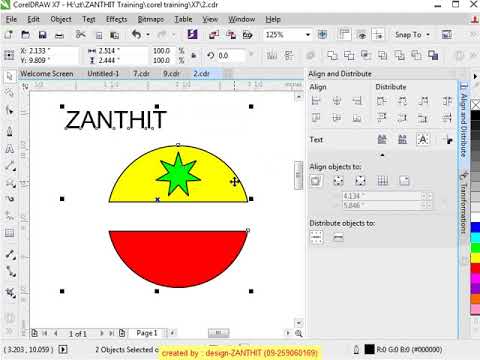Screen dimensions: 480x360
Task: Switch to the 7.cdr document tab
Action: pos(141,74)
